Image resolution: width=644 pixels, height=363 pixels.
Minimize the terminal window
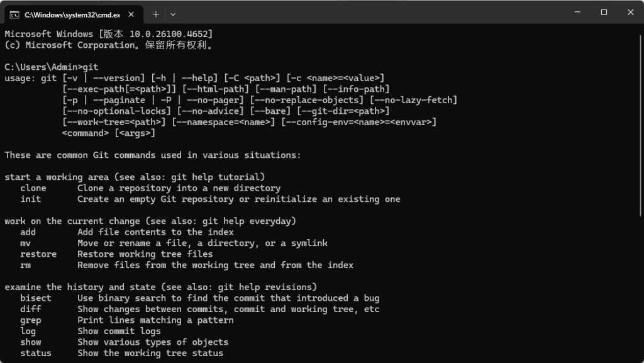click(x=577, y=13)
